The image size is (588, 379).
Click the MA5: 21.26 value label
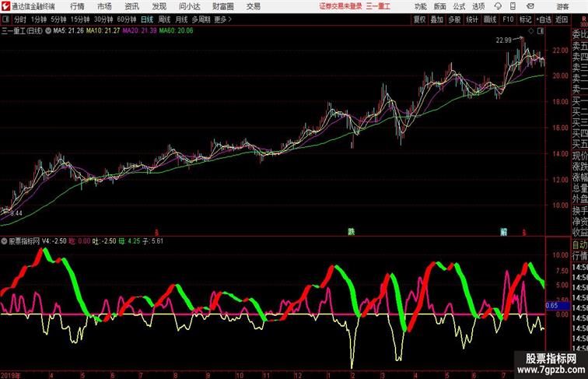tap(68, 31)
